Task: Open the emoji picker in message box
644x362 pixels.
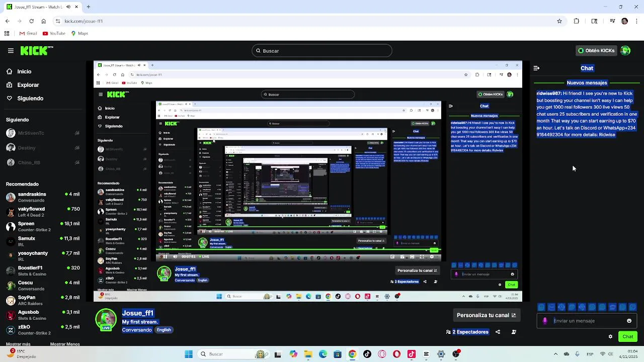Action: pyautogui.click(x=629, y=321)
